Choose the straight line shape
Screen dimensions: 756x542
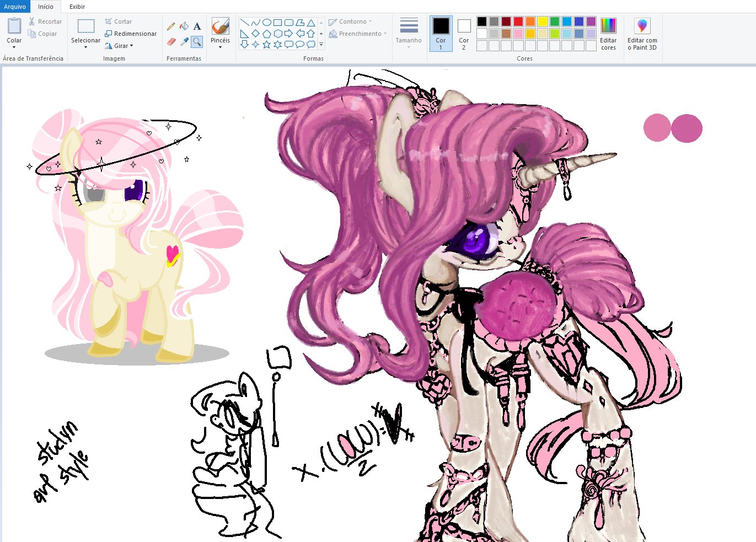(x=245, y=23)
